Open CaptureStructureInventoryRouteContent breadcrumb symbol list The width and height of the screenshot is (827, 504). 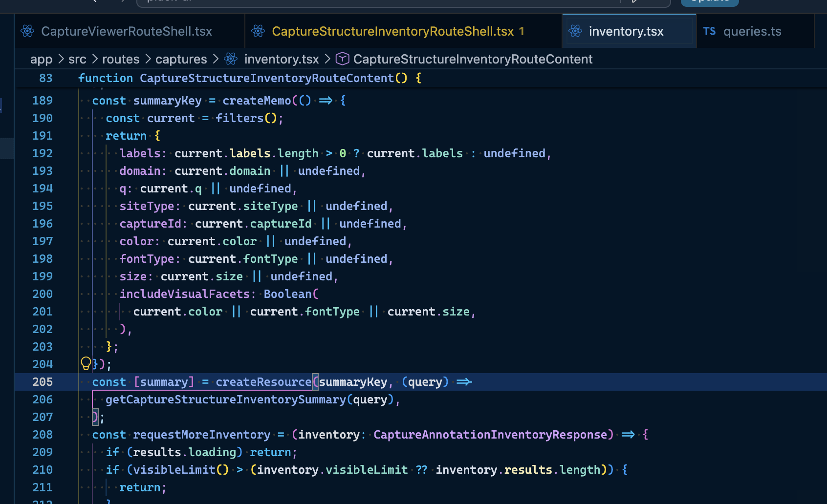pos(473,60)
